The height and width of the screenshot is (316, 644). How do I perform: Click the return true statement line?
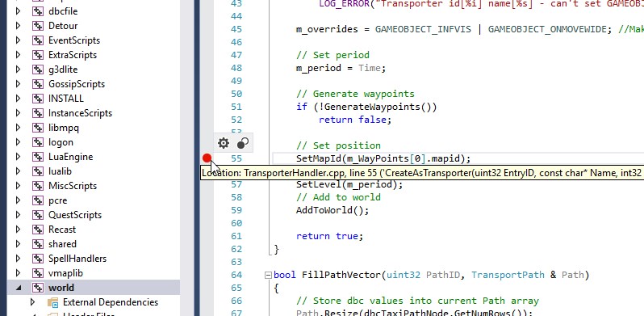330,236
